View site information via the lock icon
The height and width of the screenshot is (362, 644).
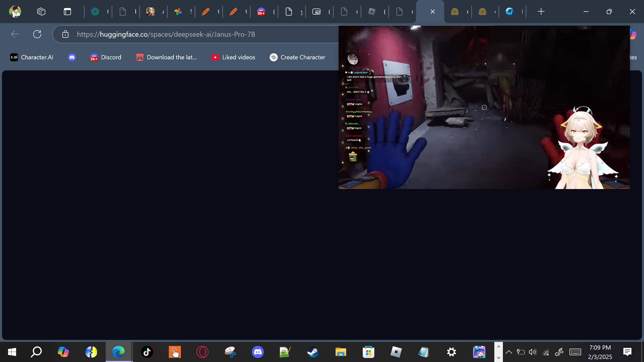[65, 34]
